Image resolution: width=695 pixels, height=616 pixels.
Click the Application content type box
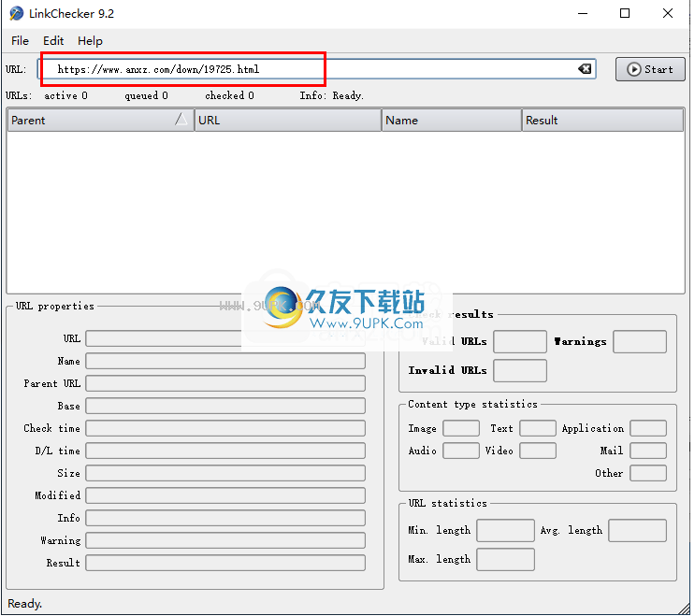[x=648, y=428]
